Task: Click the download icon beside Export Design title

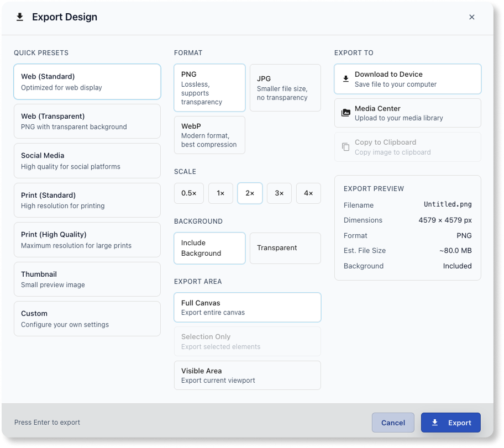Action: coord(20,17)
